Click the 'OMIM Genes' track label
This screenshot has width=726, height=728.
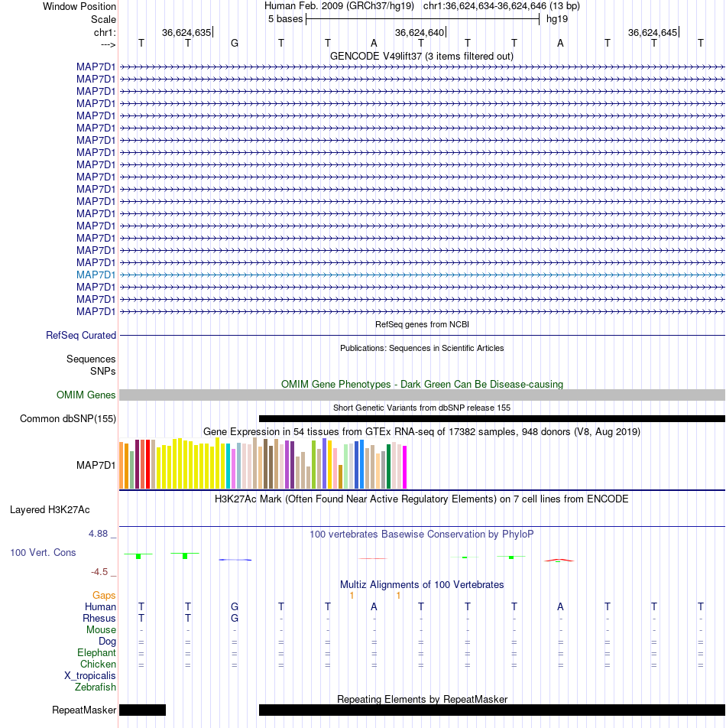(x=86, y=395)
